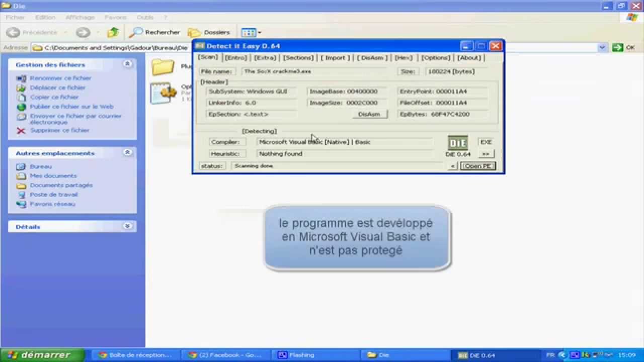Click the < button next to Open PE
Viewport: 644px width, 362px height.
coord(452,166)
